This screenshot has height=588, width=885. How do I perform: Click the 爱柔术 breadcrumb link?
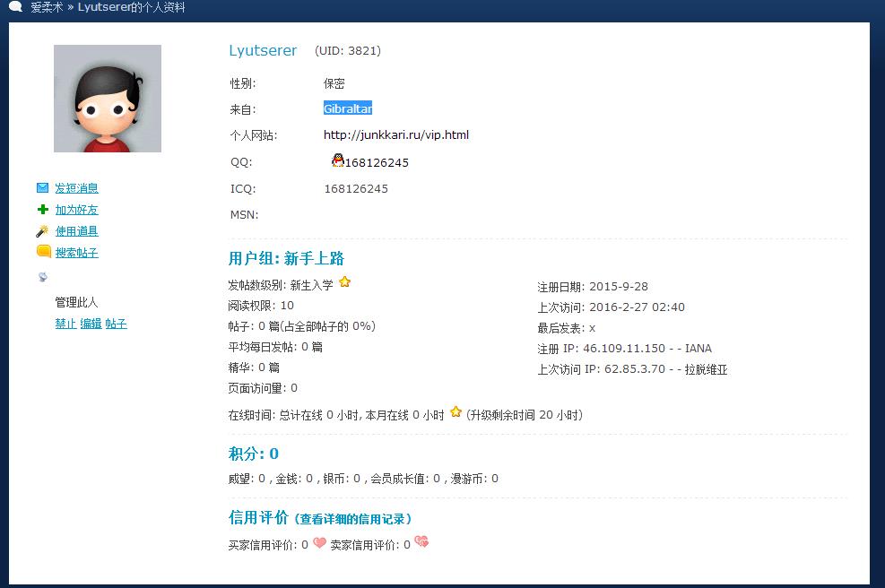pyautogui.click(x=47, y=7)
